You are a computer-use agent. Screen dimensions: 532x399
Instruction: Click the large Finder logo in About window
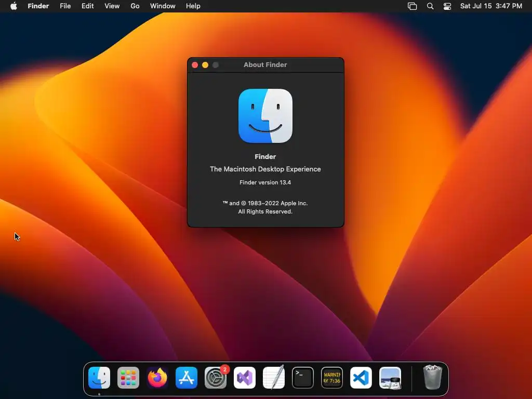tap(265, 116)
